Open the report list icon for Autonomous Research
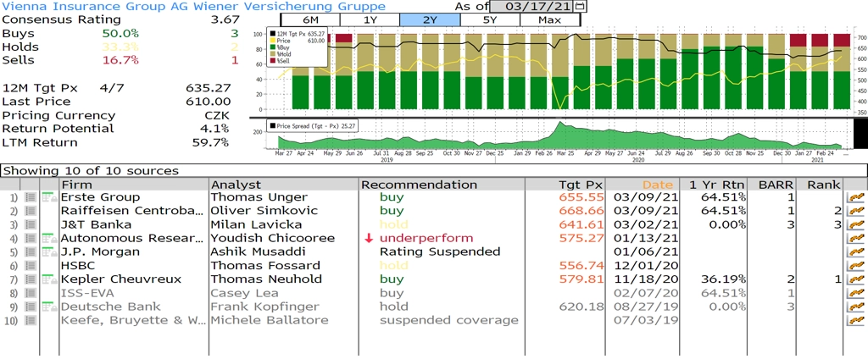 pos(31,239)
